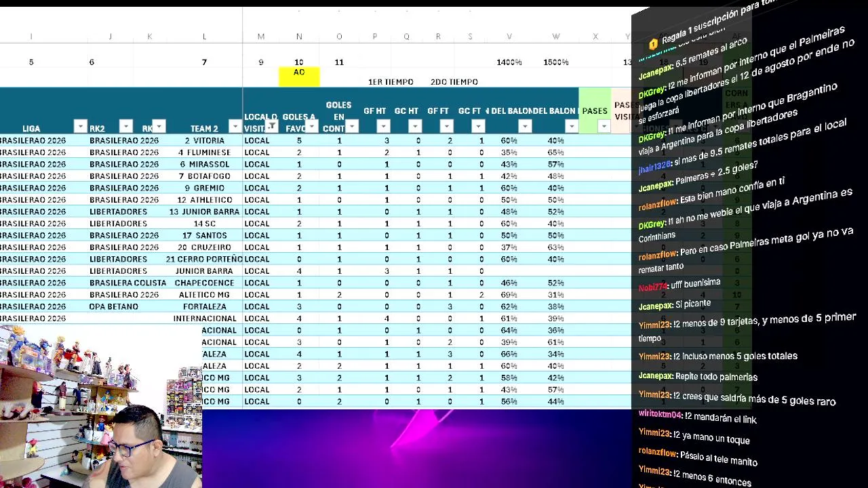Select the 17 SANTOS team cell
The width and height of the screenshot is (868, 488).
(204, 235)
